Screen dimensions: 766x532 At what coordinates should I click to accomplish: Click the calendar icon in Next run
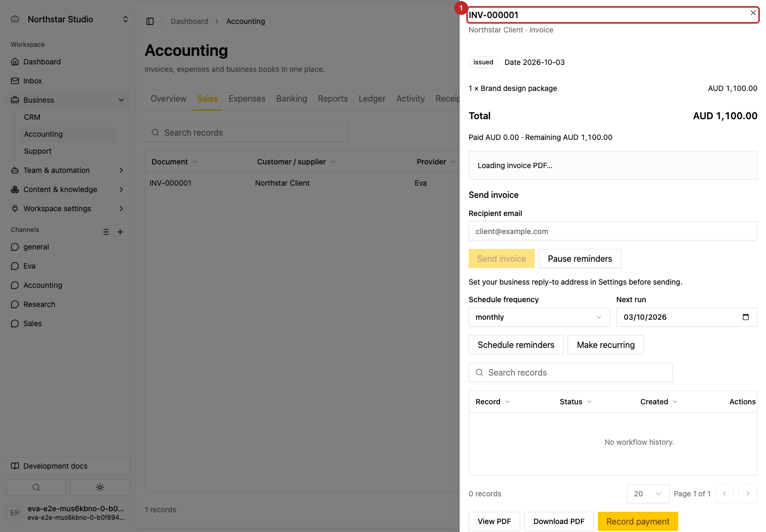pos(746,317)
